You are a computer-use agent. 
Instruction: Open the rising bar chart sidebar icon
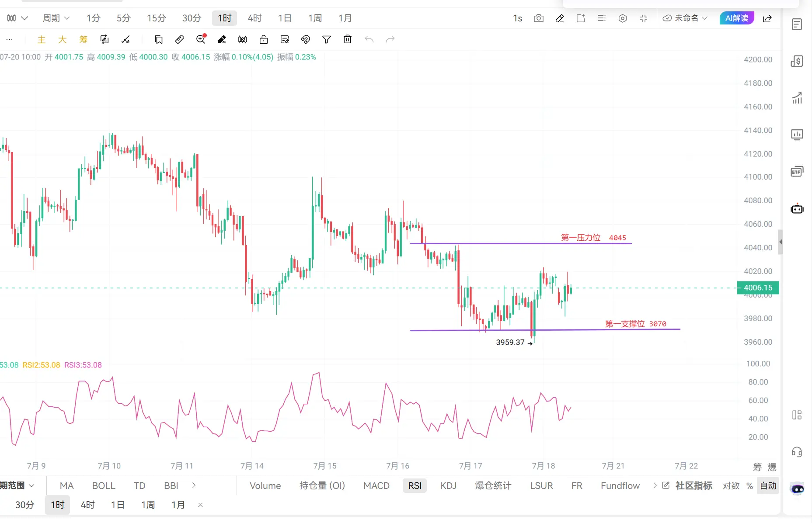[797, 98]
